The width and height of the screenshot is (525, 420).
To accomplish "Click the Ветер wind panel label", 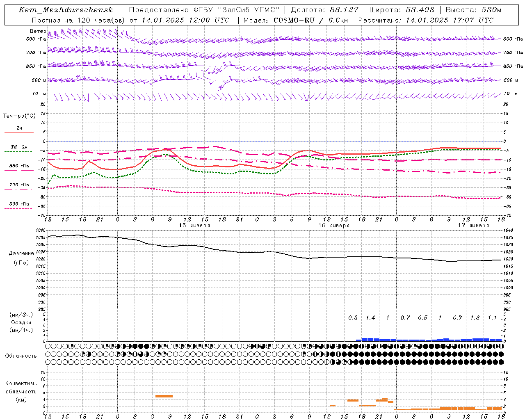I will (x=38, y=31).
